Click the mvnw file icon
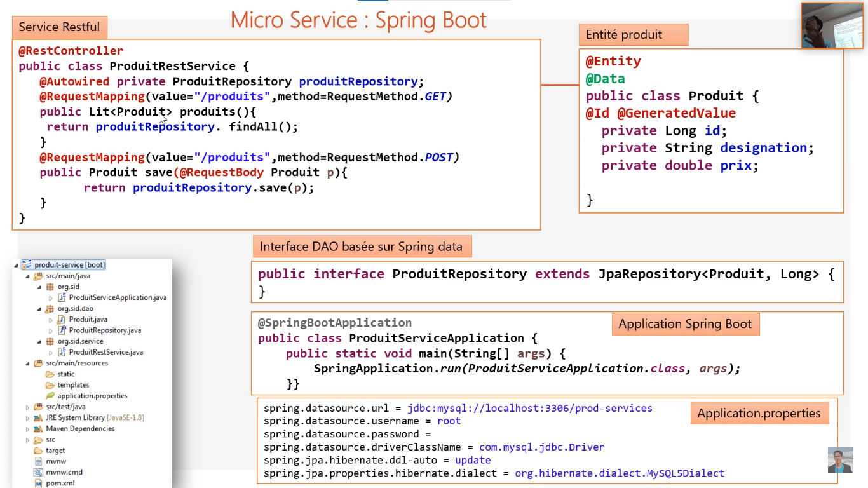Screen dimensions: 868x488 coord(39,461)
